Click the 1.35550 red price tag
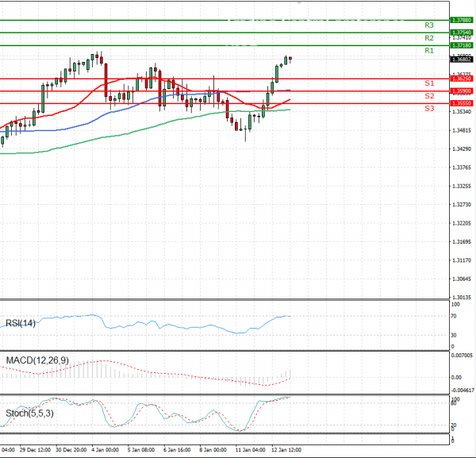Image resolution: width=476 pixels, height=458 pixels. [462, 103]
